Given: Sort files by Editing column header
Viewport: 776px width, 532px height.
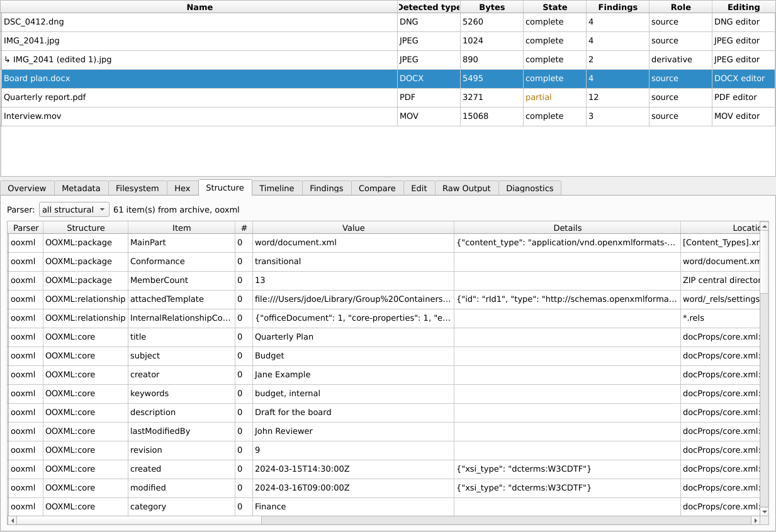Looking at the screenshot, I should point(743,7).
